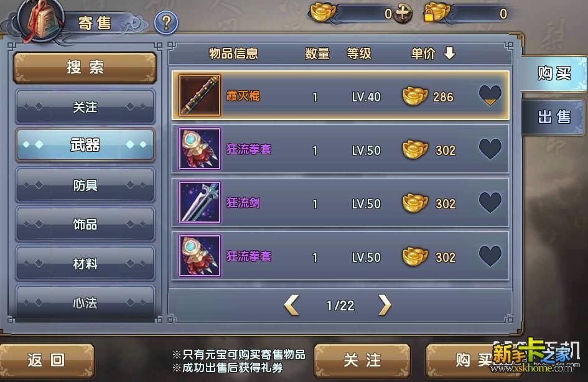The image size is (588, 382).
Task: Open the help question mark icon
Action: coord(166,22)
